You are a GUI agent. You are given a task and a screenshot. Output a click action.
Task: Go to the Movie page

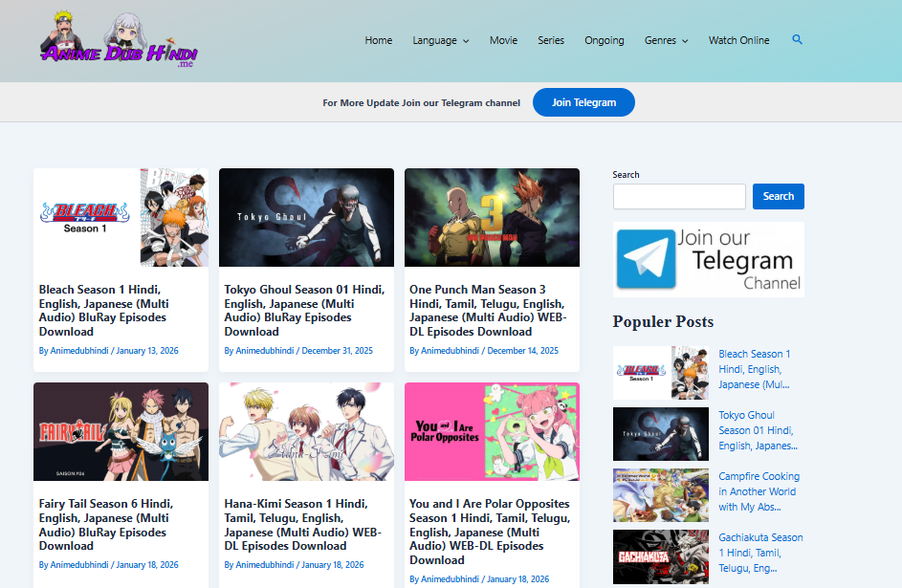click(x=503, y=40)
